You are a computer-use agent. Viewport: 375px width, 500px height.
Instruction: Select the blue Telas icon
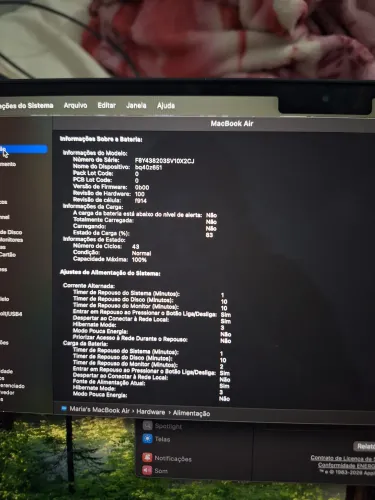click(x=147, y=439)
